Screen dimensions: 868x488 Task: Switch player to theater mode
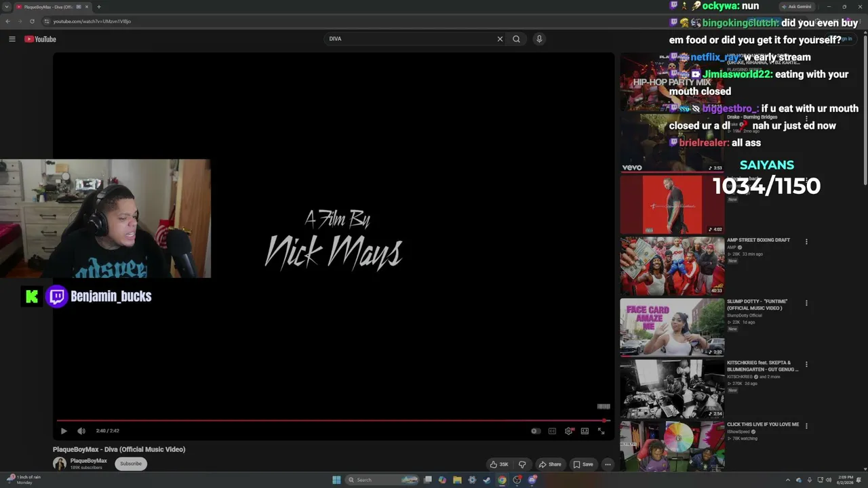click(x=585, y=431)
